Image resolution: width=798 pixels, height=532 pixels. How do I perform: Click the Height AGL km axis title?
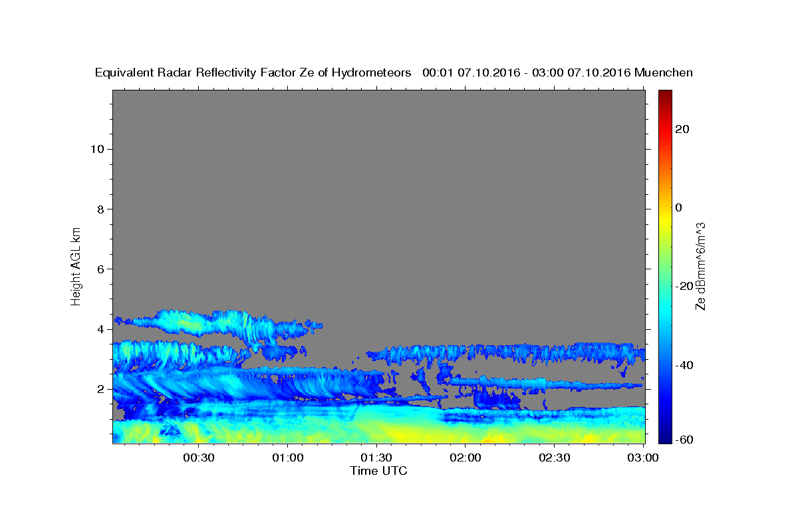(76, 265)
